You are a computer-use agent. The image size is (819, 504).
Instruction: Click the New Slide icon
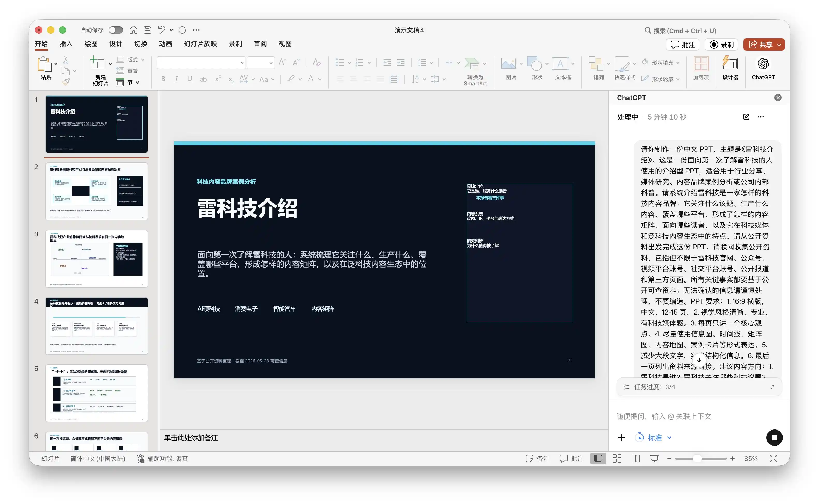[x=97, y=63]
